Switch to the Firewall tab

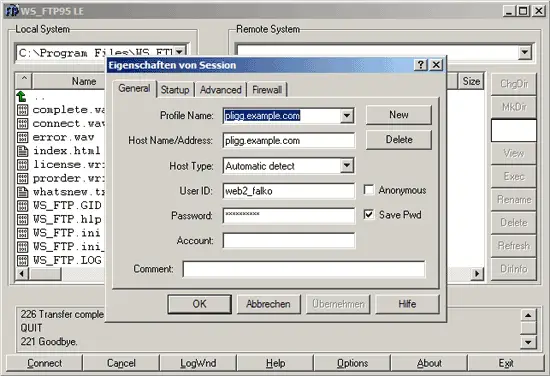(267, 90)
